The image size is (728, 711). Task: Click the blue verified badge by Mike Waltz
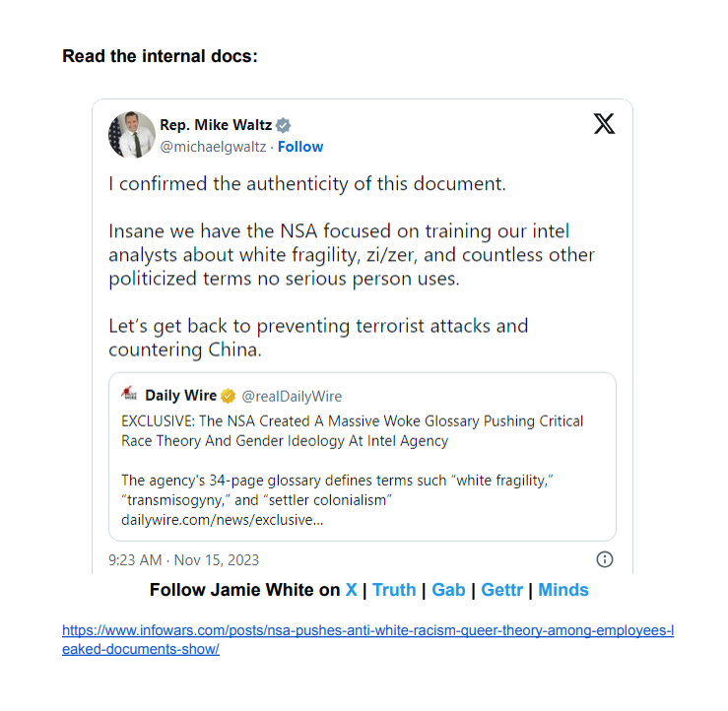click(x=283, y=125)
